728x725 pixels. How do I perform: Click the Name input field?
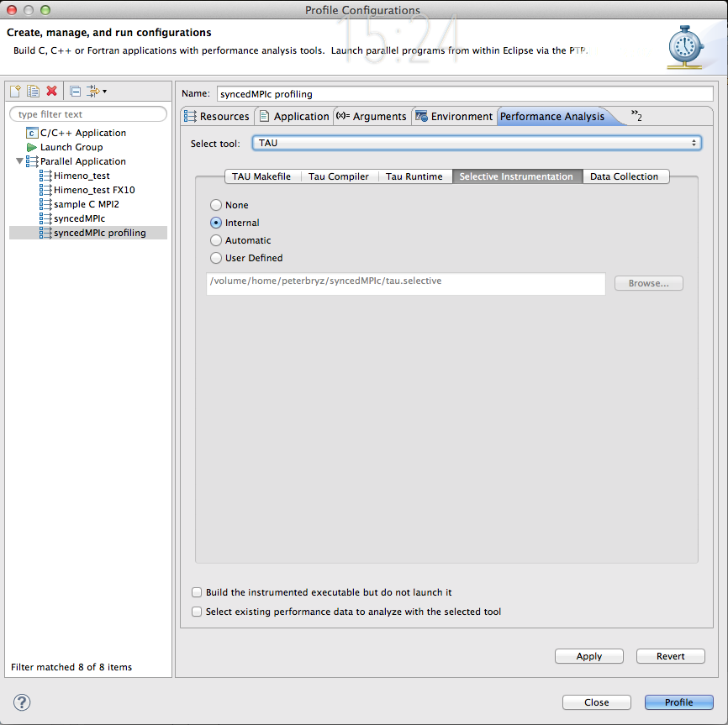coord(465,94)
